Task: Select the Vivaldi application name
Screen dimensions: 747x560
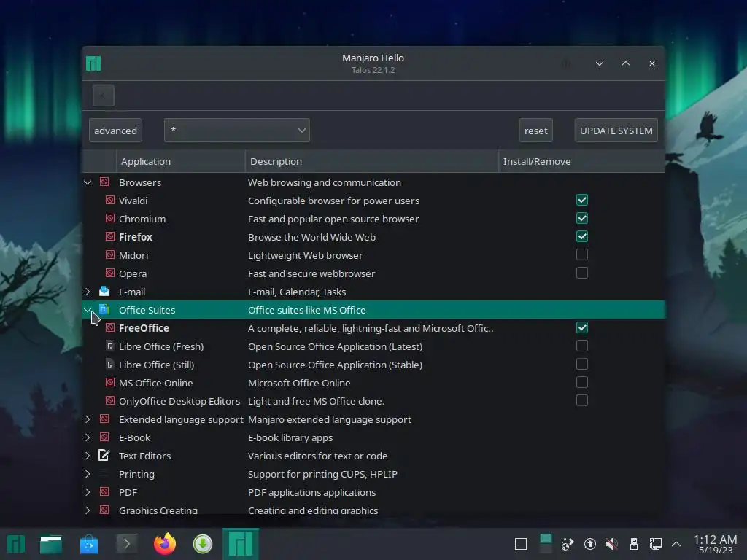Action: point(133,201)
